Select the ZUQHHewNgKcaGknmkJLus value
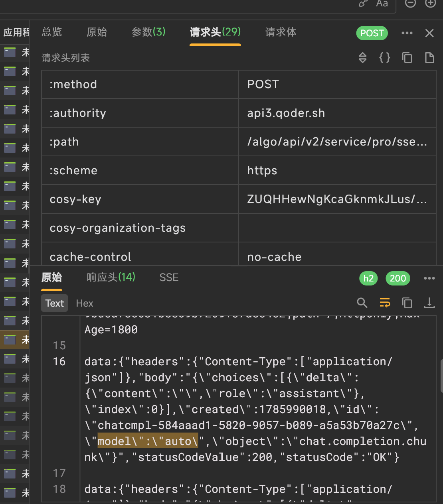Viewport: 443px width, 504px height. click(x=337, y=199)
